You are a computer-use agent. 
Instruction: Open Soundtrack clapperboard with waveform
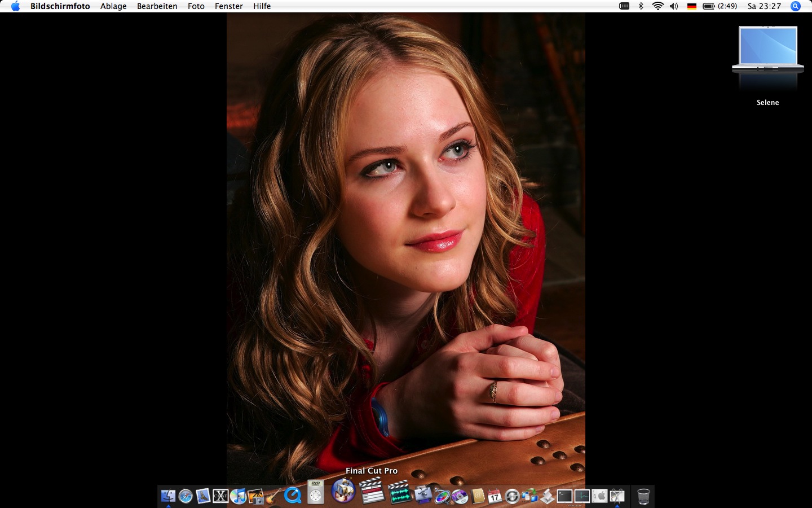point(399,492)
